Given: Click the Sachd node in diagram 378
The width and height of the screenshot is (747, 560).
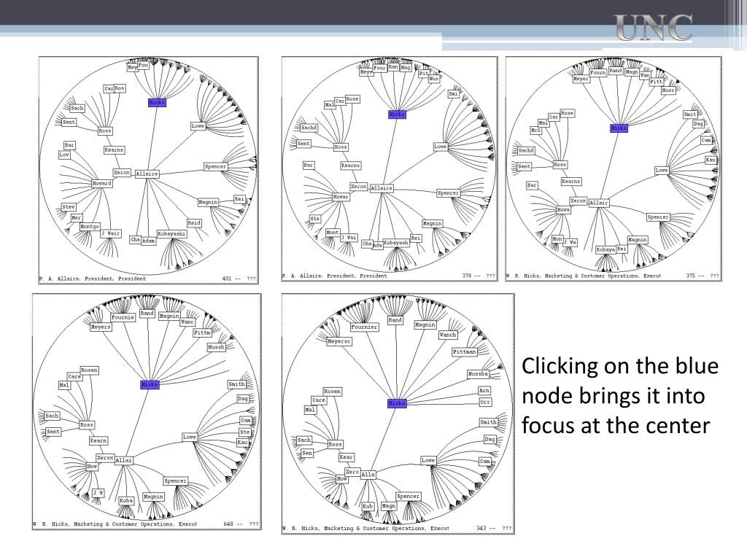Looking at the screenshot, I should pos(309,128).
